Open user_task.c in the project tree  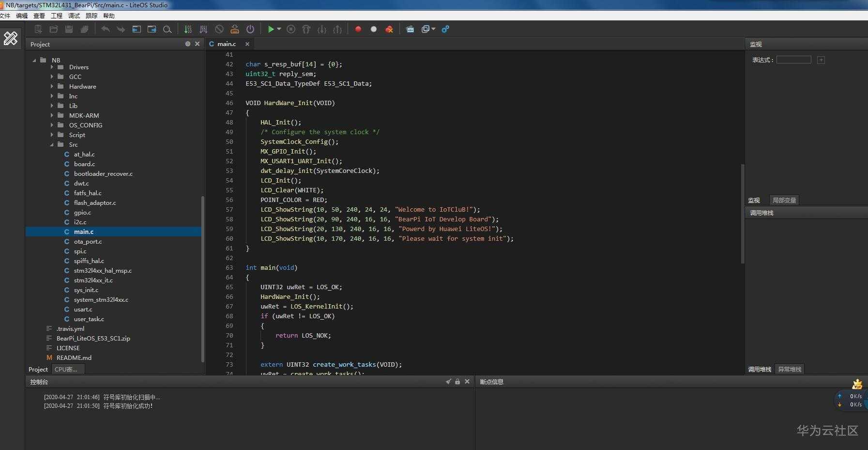[89, 319]
